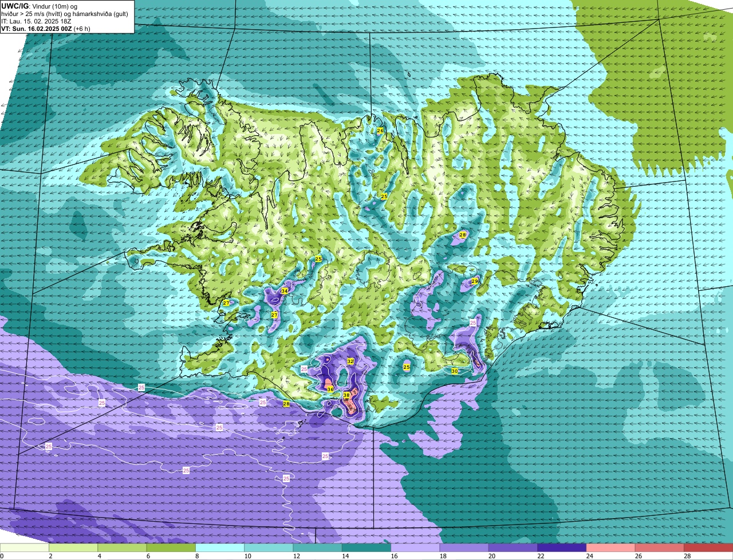Click the yellow gust label 36
733x560 pixels.
click(x=330, y=389)
